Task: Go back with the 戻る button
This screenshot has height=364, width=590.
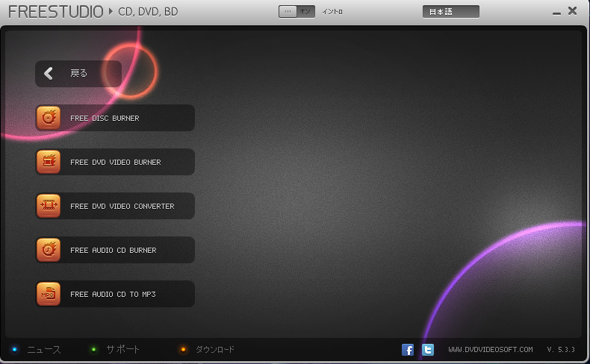Action: pos(78,74)
